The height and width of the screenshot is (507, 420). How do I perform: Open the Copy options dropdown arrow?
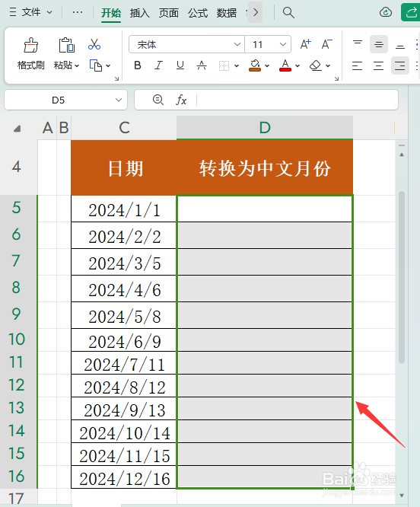[x=108, y=65]
